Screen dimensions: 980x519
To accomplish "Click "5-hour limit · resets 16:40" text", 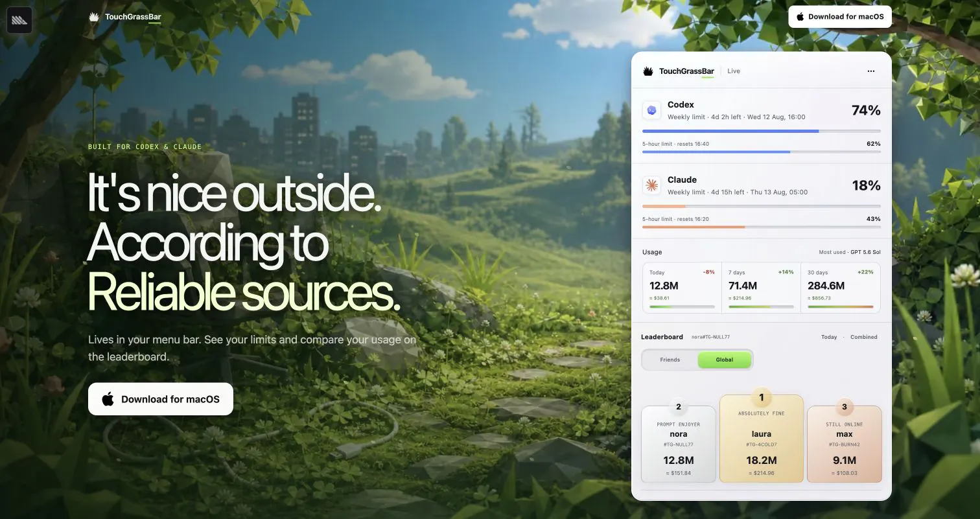I will pyautogui.click(x=675, y=144).
